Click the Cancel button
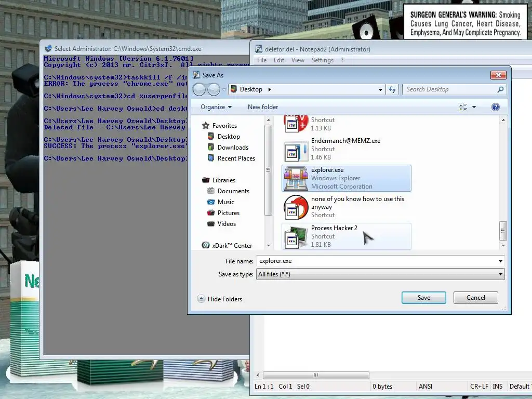 pyautogui.click(x=476, y=298)
